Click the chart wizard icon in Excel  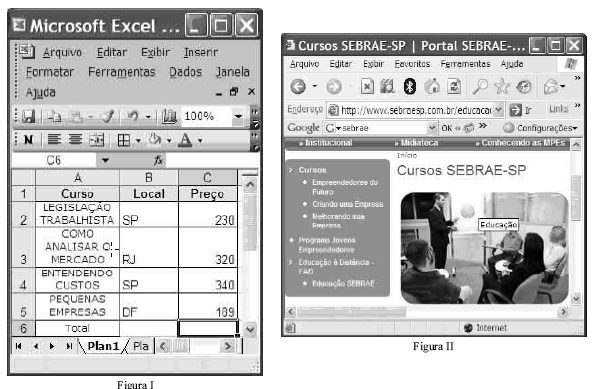coord(169,116)
